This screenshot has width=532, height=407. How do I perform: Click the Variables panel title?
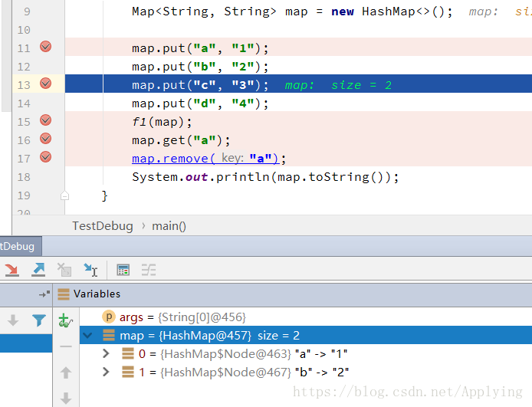point(97,294)
